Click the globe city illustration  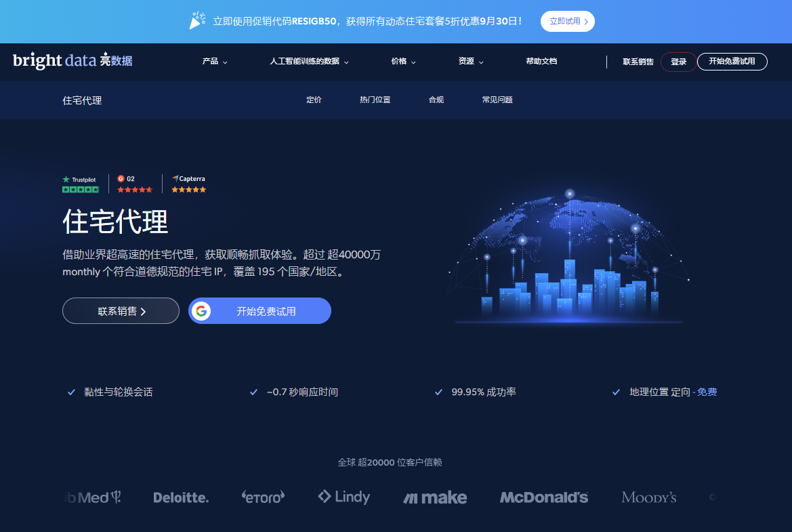tap(569, 257)
